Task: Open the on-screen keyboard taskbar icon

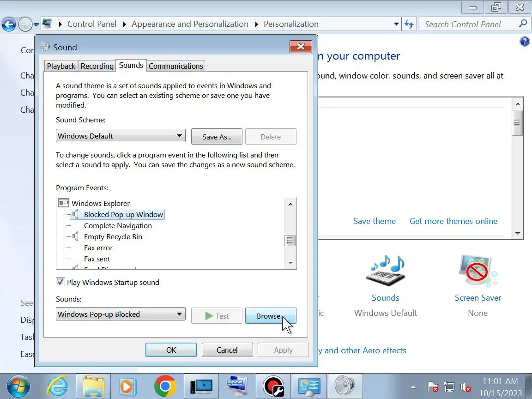Action: (237, 386)
